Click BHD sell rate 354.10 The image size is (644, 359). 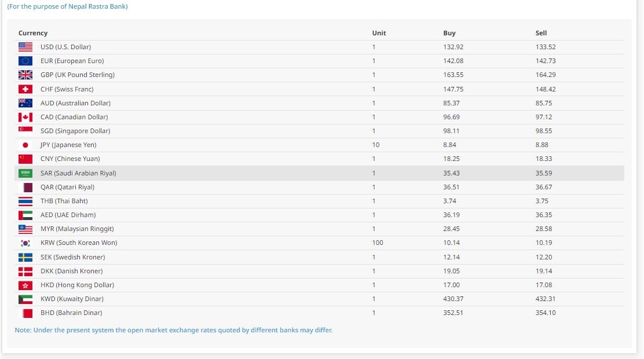(x=546, y=313)
